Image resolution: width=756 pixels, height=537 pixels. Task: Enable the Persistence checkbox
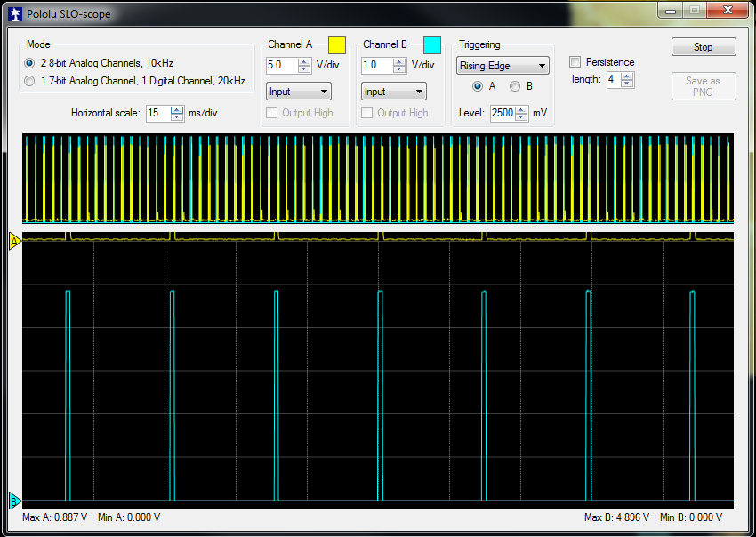click(575, 62)
